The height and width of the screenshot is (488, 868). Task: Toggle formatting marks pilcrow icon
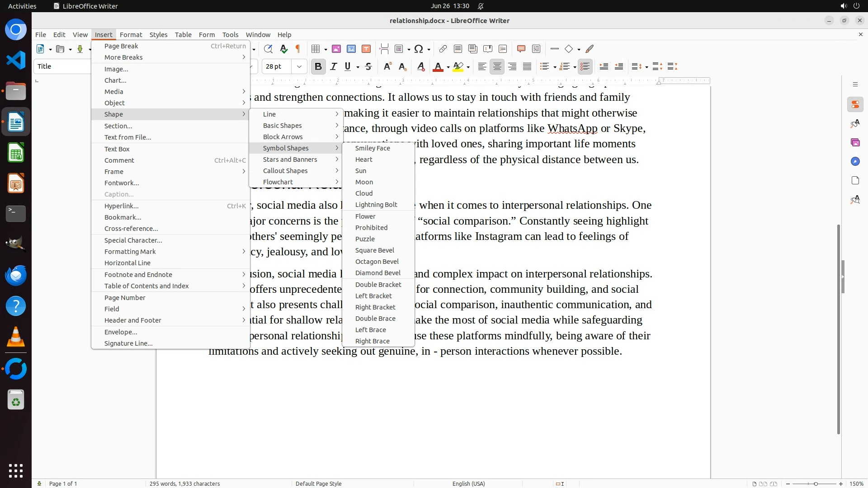[297, 49]
